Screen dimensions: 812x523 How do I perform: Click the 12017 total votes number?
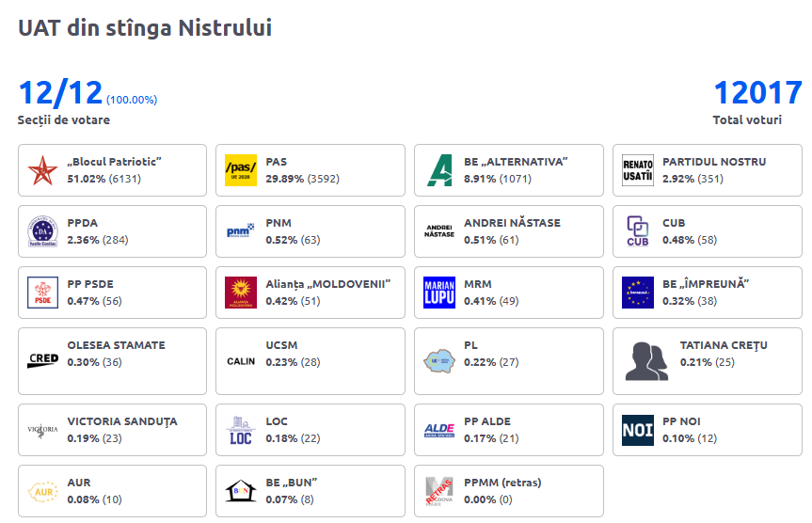coord(757,93)
